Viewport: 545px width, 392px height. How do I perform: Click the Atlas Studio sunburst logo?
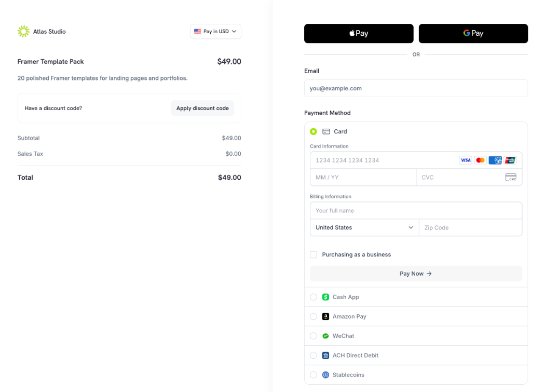coord(24,31)
